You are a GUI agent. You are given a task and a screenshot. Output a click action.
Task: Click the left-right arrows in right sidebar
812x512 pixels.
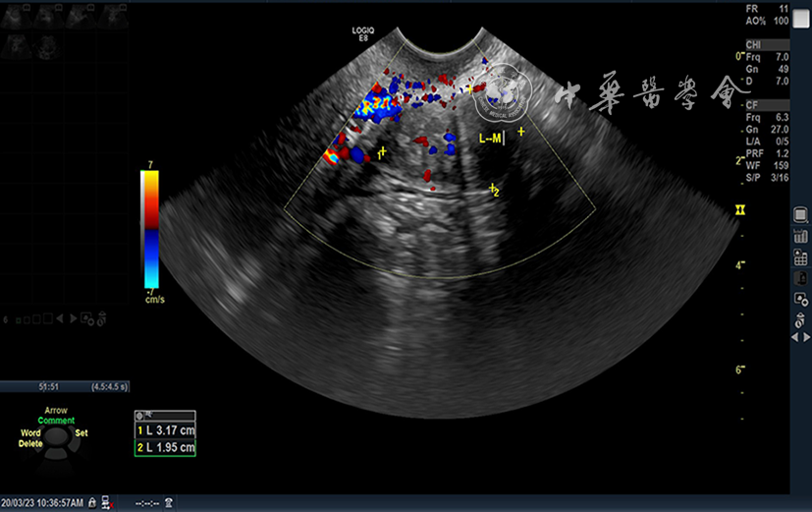click(800, 337)
